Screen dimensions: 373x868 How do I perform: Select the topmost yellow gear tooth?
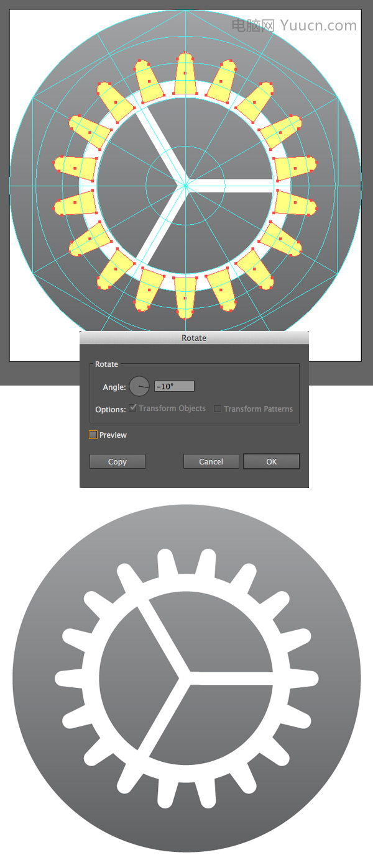point(185,75)
